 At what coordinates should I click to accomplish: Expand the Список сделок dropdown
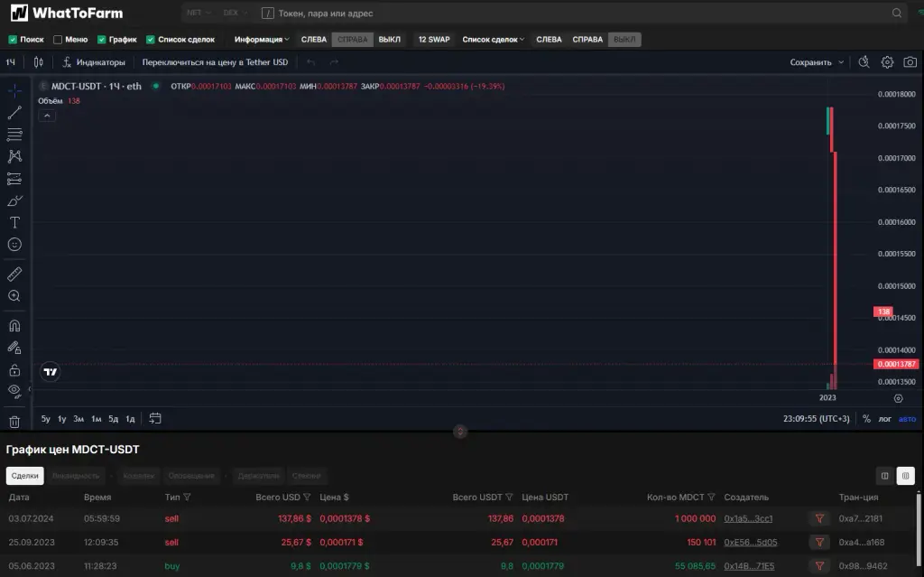coord(494,40)
